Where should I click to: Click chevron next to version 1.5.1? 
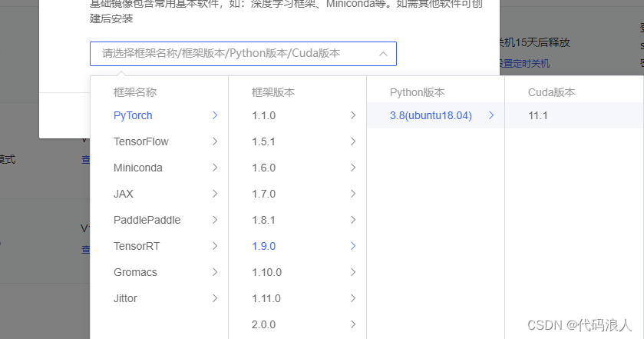(x=353, y=141)
